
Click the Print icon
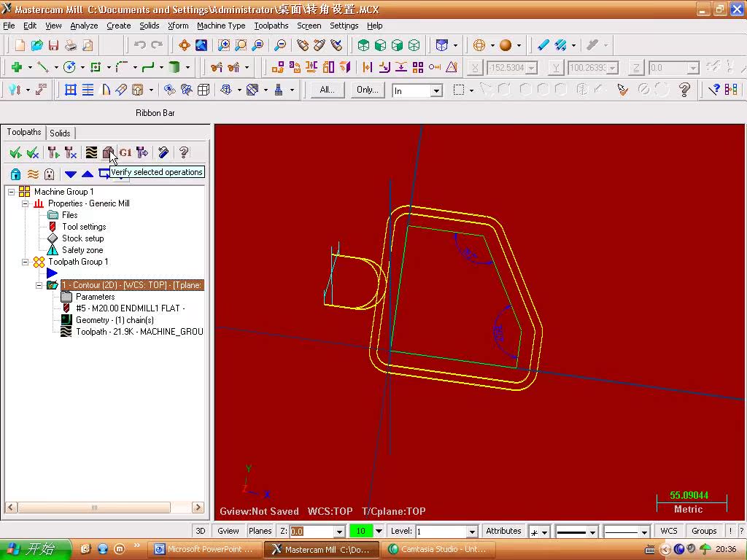point(71,45)
